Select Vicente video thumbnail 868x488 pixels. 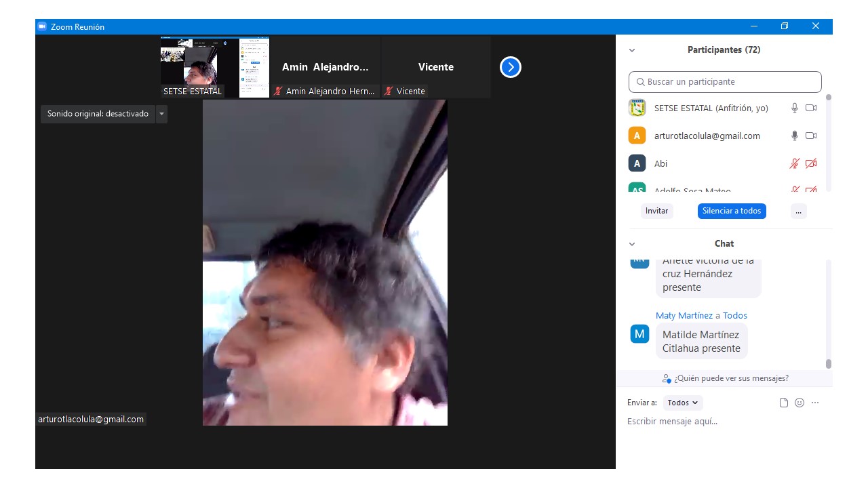[436, 67]
